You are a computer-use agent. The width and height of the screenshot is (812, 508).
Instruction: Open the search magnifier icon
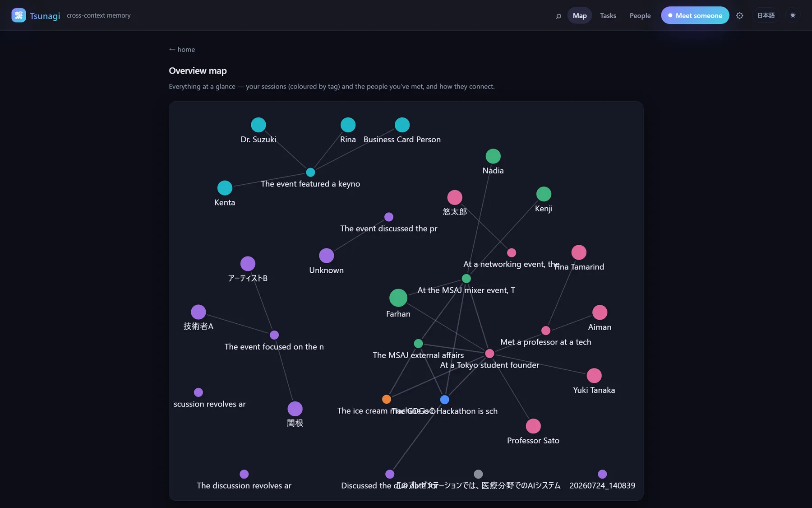[x=558, y=16]
